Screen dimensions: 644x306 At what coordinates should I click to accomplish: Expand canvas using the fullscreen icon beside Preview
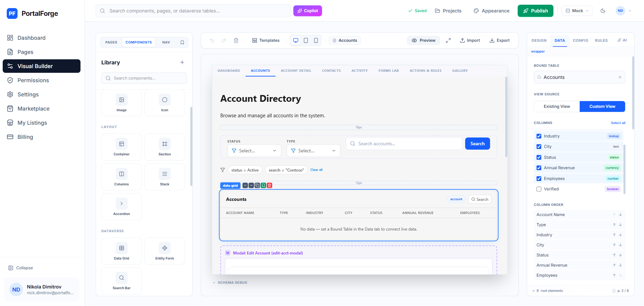448,40
